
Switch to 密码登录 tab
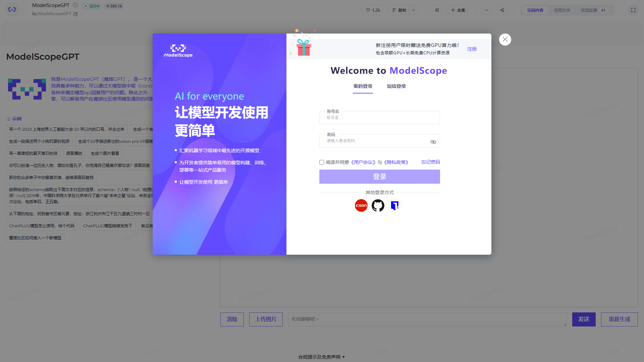(363, 86)
